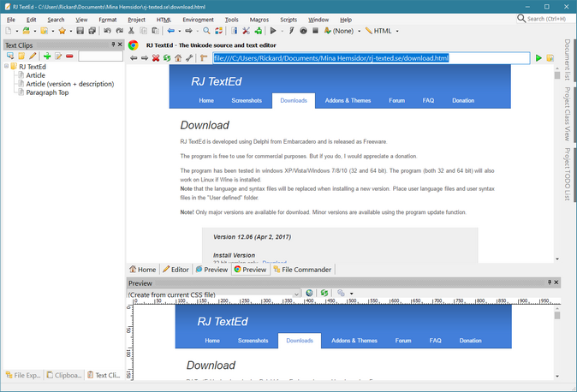Switch to the File Commander tab
The image size is (577, 392).
click(x=302, y=270)
